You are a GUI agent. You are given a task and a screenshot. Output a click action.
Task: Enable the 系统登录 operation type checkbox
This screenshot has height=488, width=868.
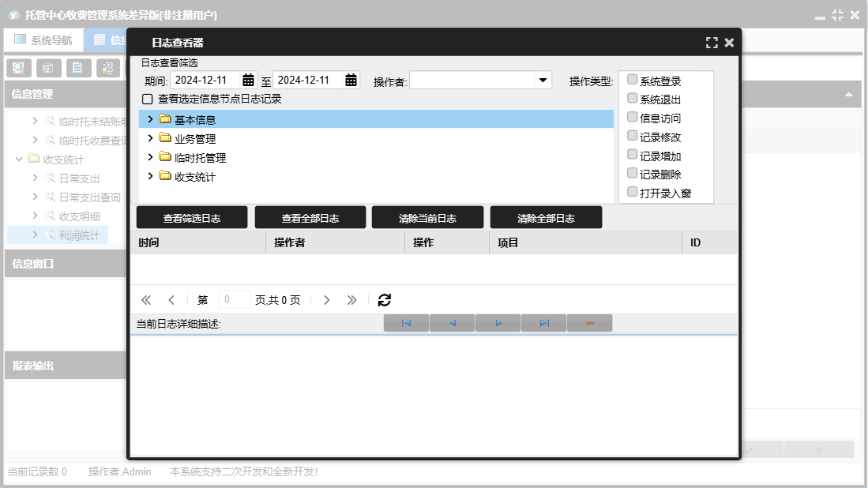(x=632, y=80)
